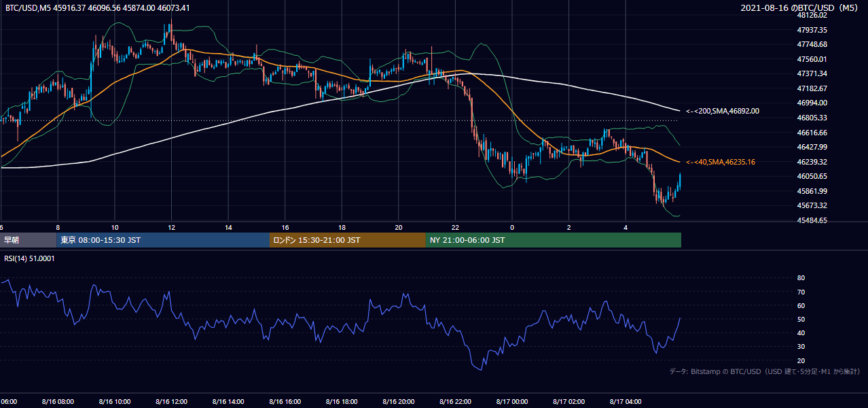The width and height of the screenshot is (868, 408).
Task: Click RSI axis level 80
Action: pos(801,278)
